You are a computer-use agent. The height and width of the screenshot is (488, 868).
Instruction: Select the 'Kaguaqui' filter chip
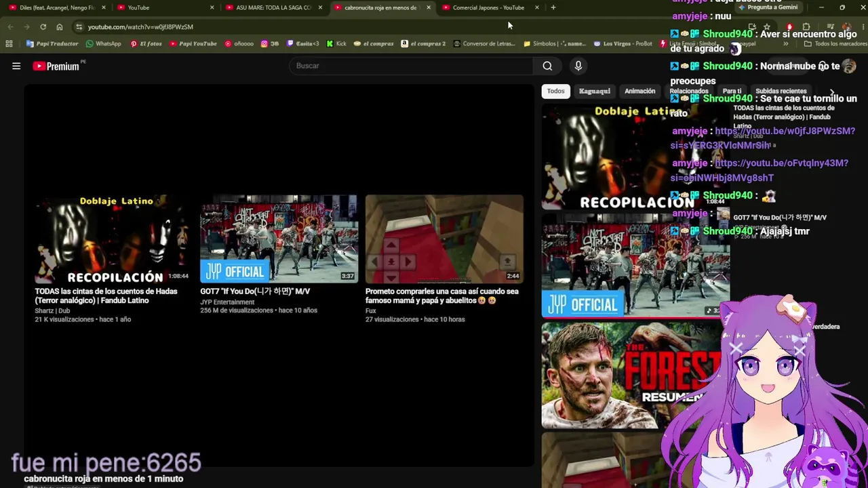click(x=595, y=91)
